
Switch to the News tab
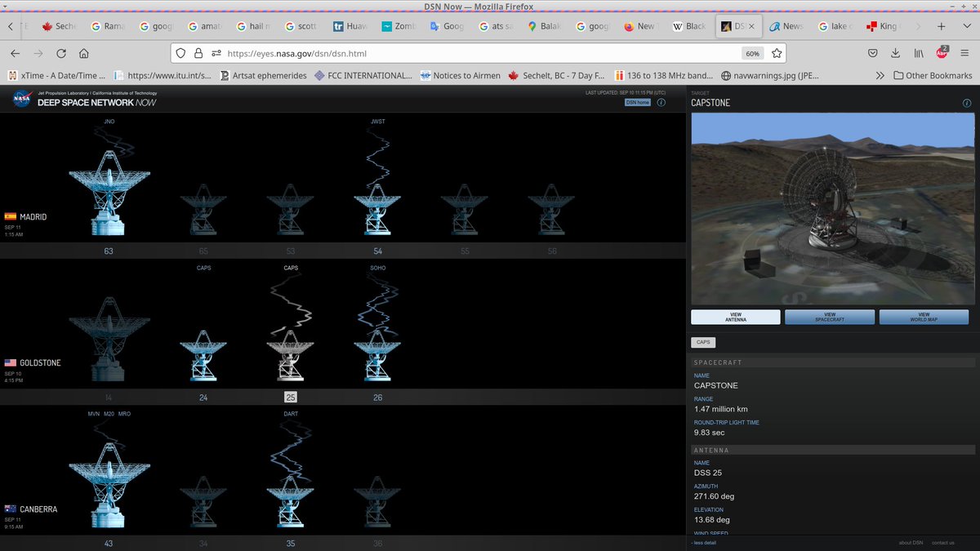786,26
